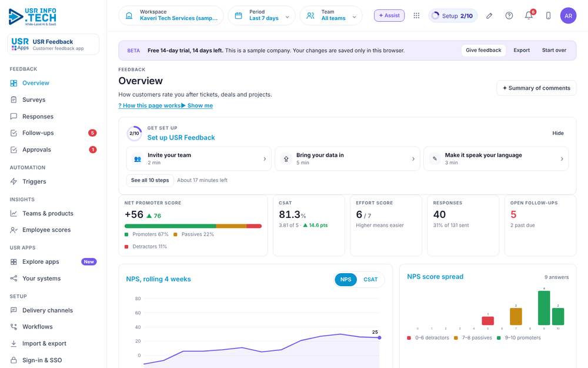This screenshot has width=588, height=368.
Task: Click the mobile phone preview icon
Action: pyautogui.click(x=548, y=16)
